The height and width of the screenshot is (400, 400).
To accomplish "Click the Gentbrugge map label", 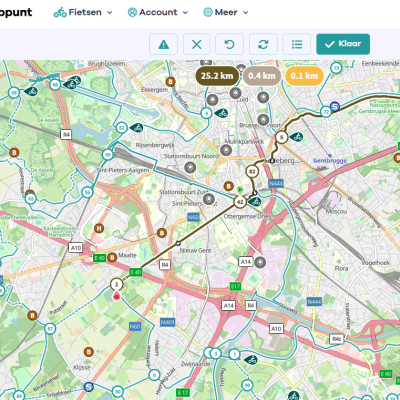I will (330, 160).
